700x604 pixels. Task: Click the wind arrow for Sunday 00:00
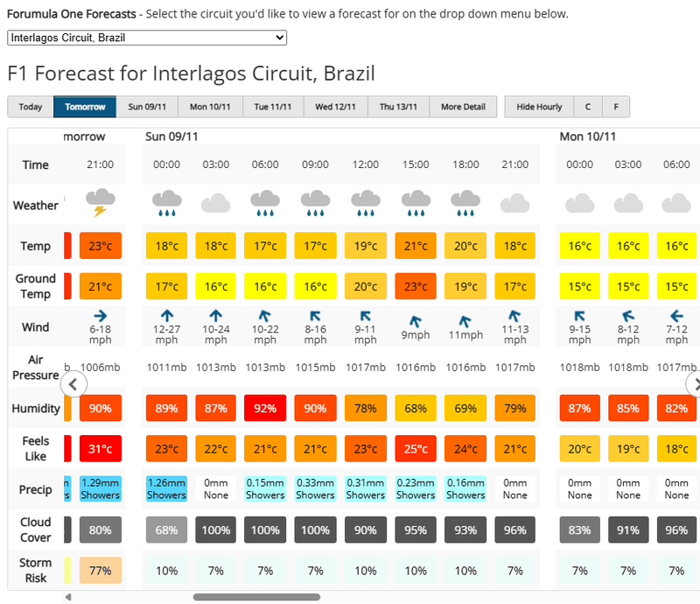coord(166,314)
